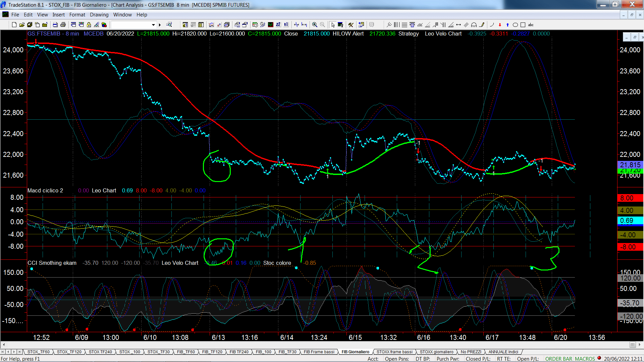
Task: Switch to the STOX _100 tab
Action: [129, 352]
